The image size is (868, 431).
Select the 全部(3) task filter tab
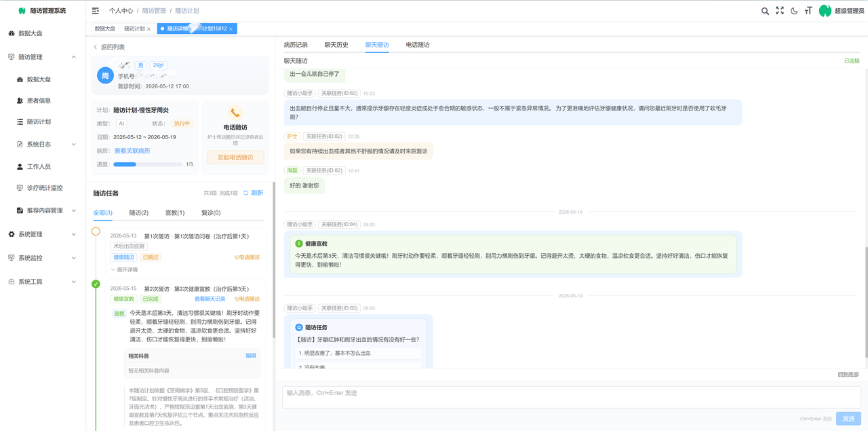tap(103, 212)
